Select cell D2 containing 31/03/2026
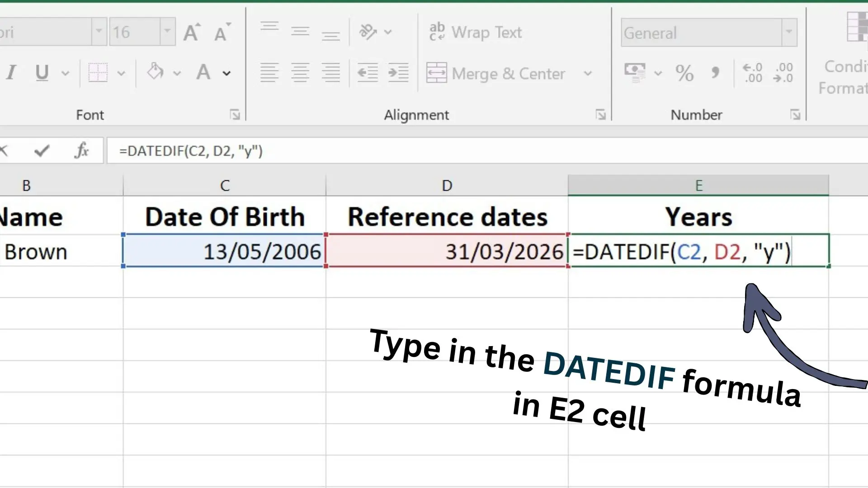 click(x=447, y=251)
